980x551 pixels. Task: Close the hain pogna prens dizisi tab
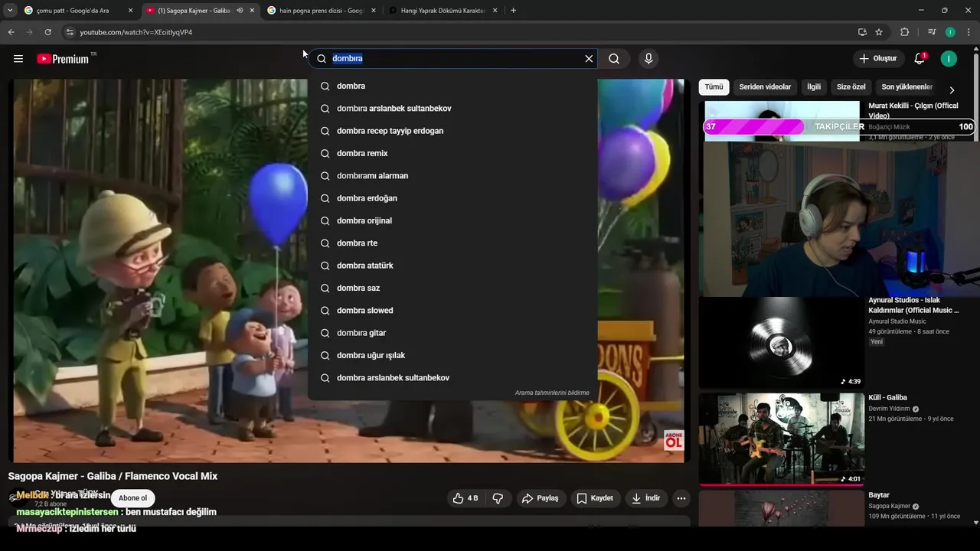point(373,11)
